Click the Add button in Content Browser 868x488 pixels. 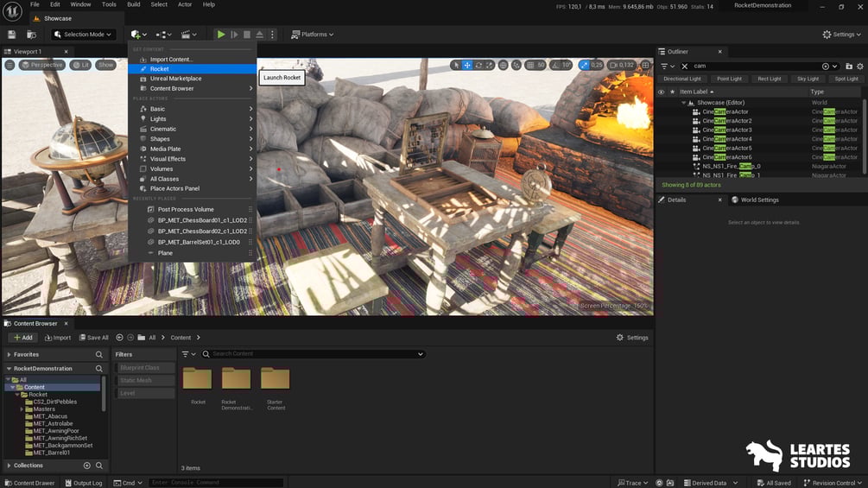pyautogui.click(x=23, y=338)
